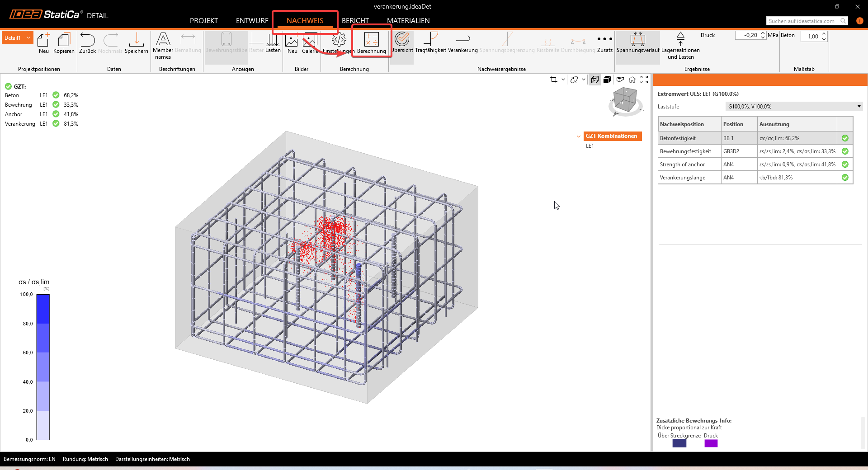Screen dimensions: 868x470
Task: Open the MATERIALIEN tab
Action: 408,21
